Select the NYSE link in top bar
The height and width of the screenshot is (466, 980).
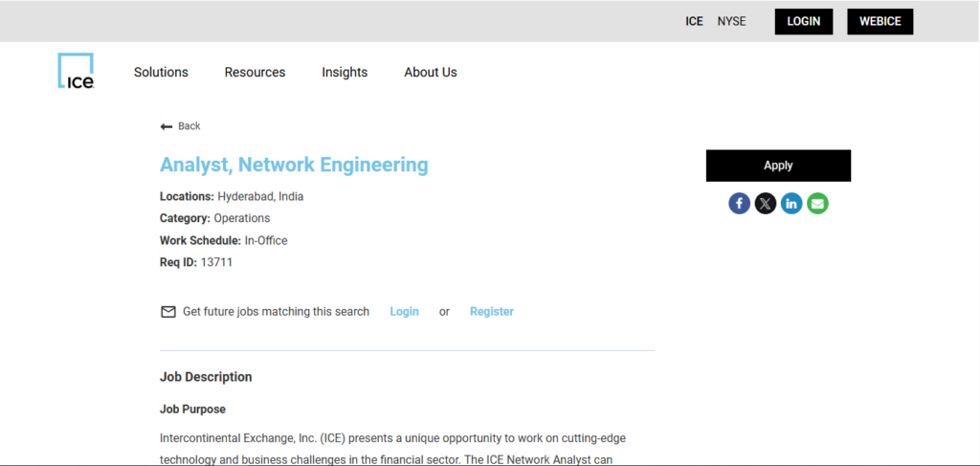731,21
